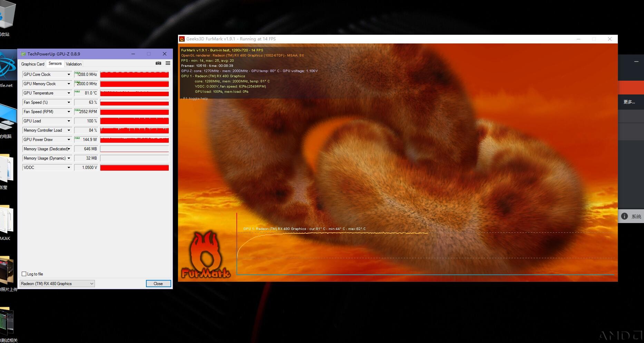This screenshot has height=343, width=644.
Task: Click 'F1: toggle help' text in FurMark
Action: [x=195, y=99]
